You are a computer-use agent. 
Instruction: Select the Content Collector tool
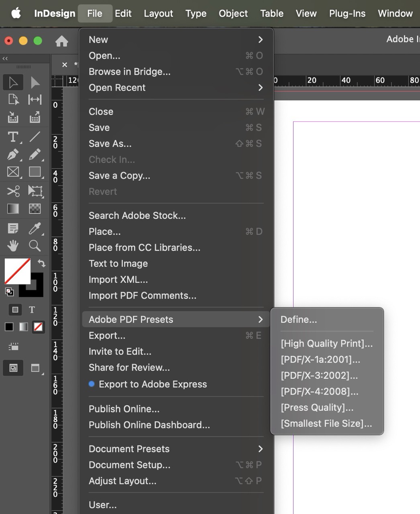point(13,117)
